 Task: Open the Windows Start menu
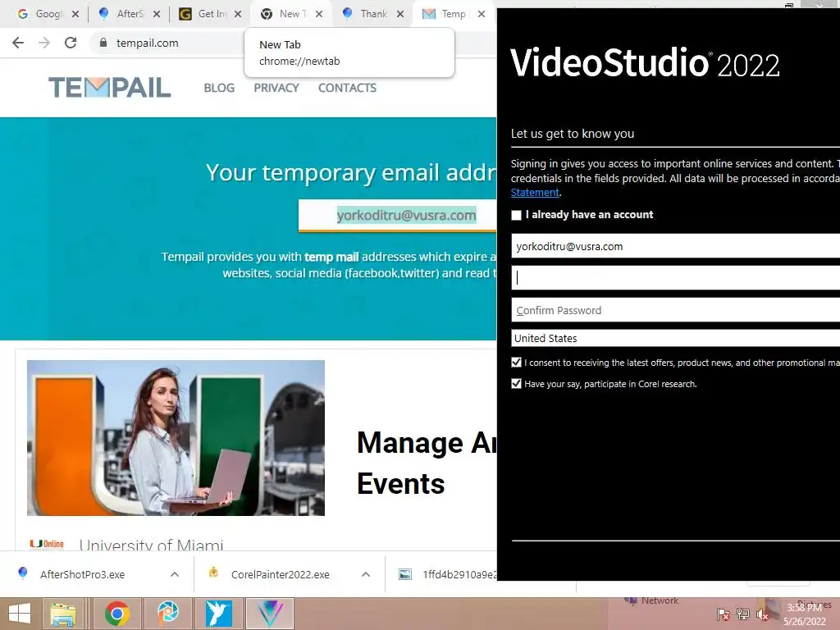20,614
